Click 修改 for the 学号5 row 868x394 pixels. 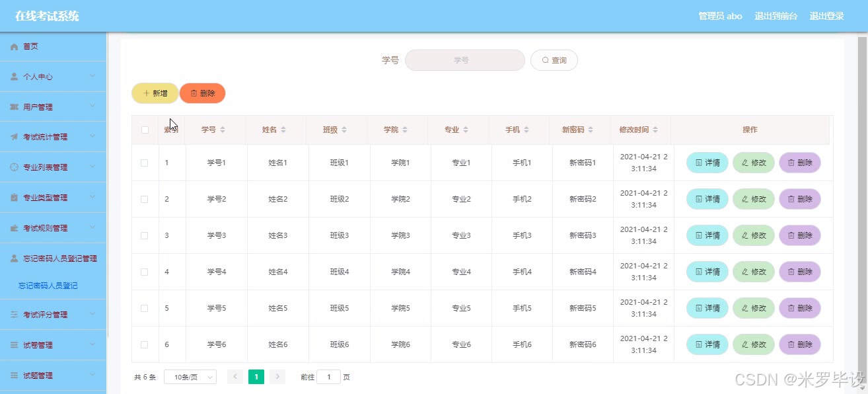(754, 308)
